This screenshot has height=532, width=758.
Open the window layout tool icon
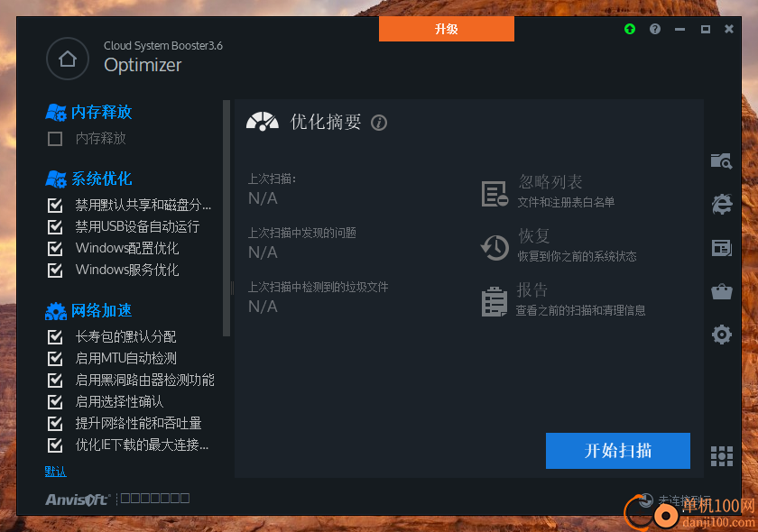tap(721, 248)
